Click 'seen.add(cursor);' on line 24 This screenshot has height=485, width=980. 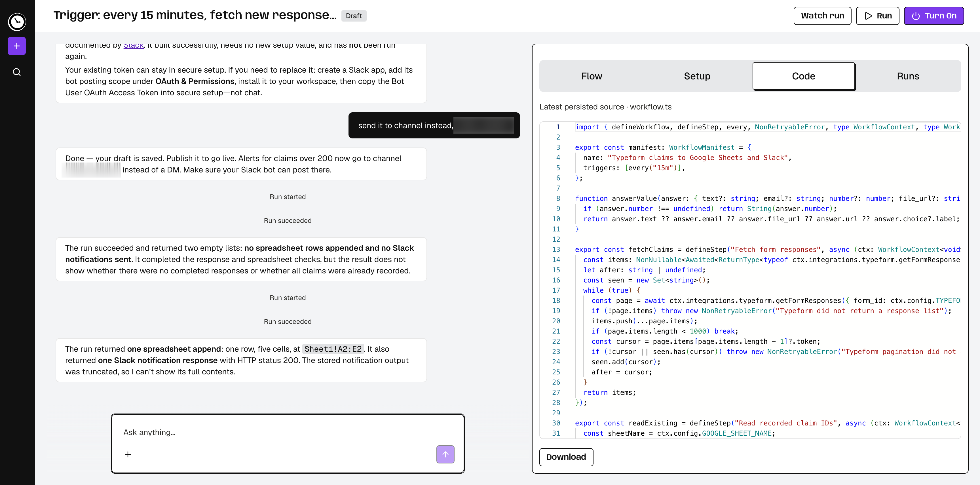pyautogui.click(x=626, y=362)
